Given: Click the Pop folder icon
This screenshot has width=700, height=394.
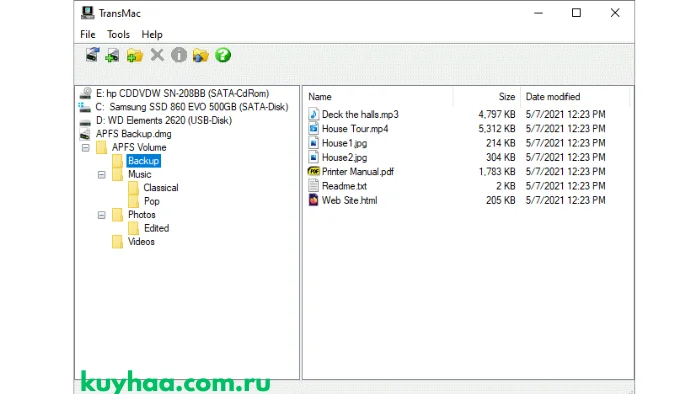Looking at the screenshot, I should [x=133, y=201].
